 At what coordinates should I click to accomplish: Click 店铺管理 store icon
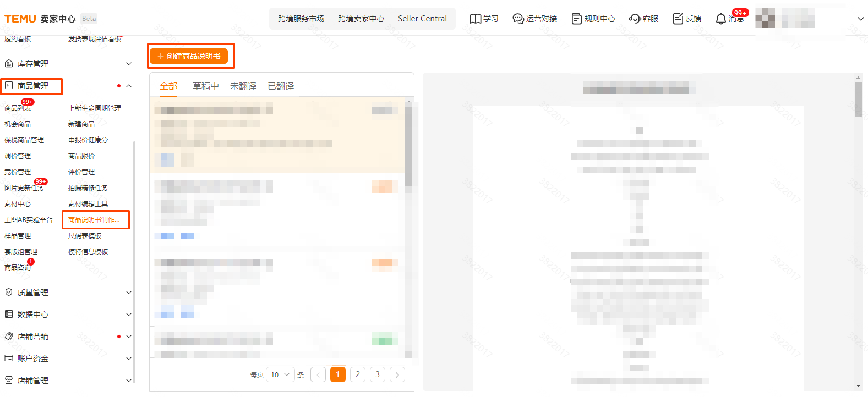coord(9,381)
